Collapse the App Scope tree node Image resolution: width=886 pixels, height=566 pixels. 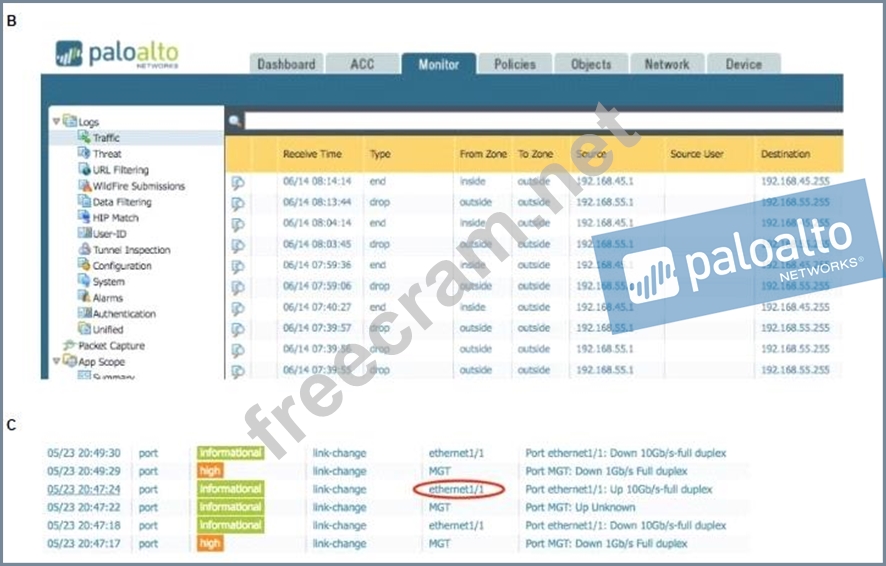point(57,362)
